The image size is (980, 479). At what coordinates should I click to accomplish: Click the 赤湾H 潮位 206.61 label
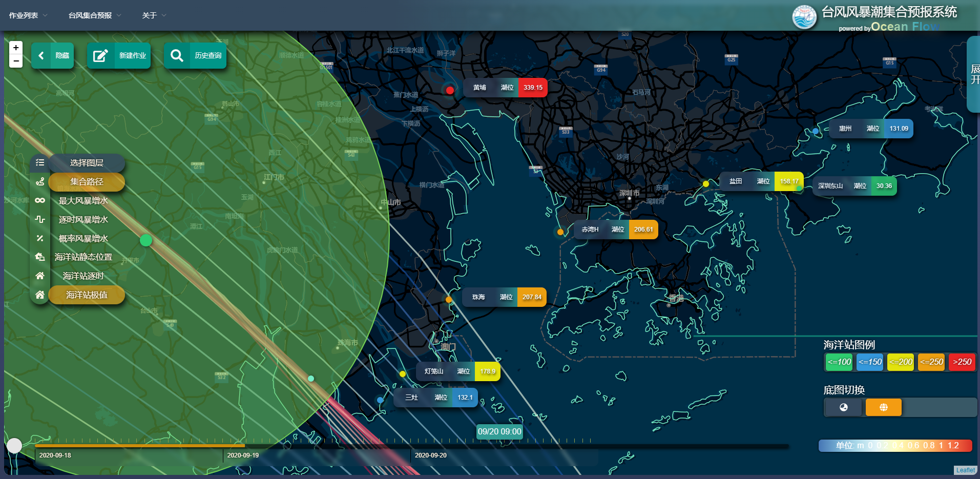point(616,230)
